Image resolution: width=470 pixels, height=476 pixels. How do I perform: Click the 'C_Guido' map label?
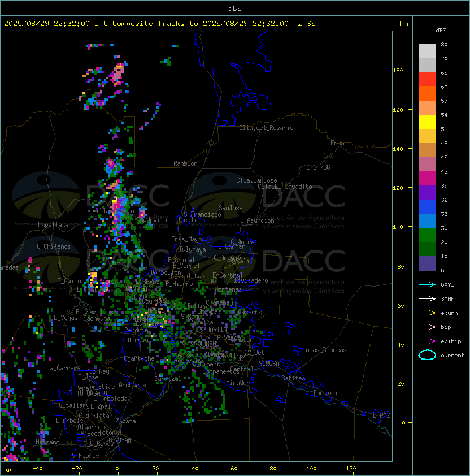pos(69,281)
